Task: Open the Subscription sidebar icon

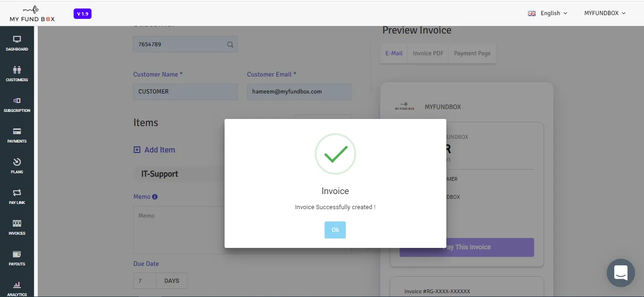Action: click(17, 101)
